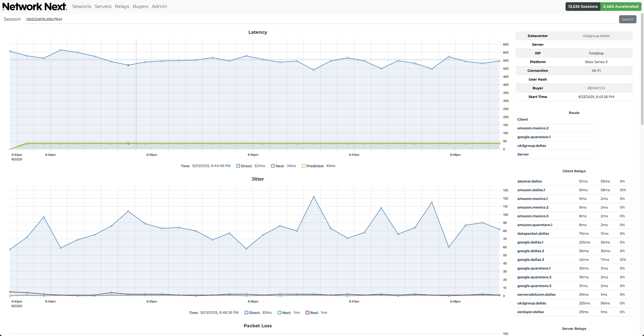Click the Direct color swatch in Jitter legend

pyautogui.click(x=246, y=313)
